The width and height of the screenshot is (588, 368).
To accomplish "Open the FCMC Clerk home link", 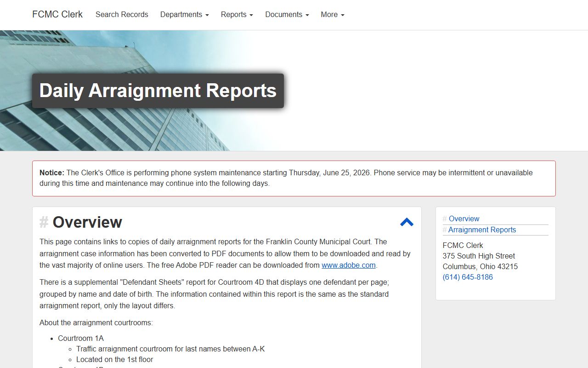I will click(x=57, y=14).
